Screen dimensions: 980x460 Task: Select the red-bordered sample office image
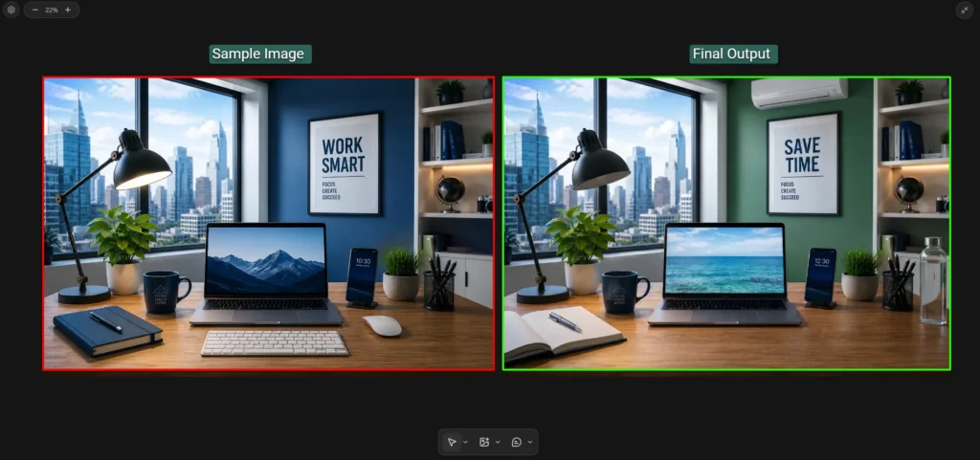269,224
